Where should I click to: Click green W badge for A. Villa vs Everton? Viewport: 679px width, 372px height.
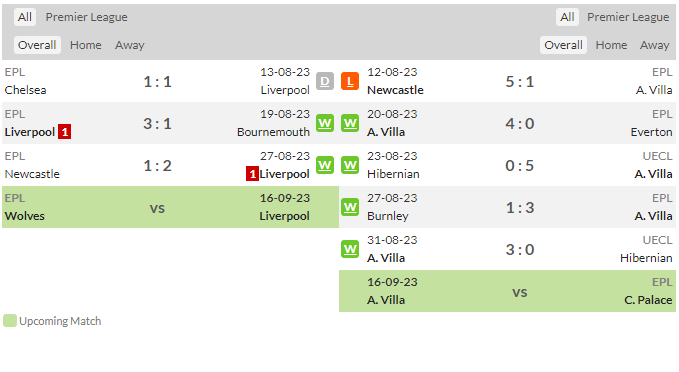pyautogui.click(x=350, y=123)
